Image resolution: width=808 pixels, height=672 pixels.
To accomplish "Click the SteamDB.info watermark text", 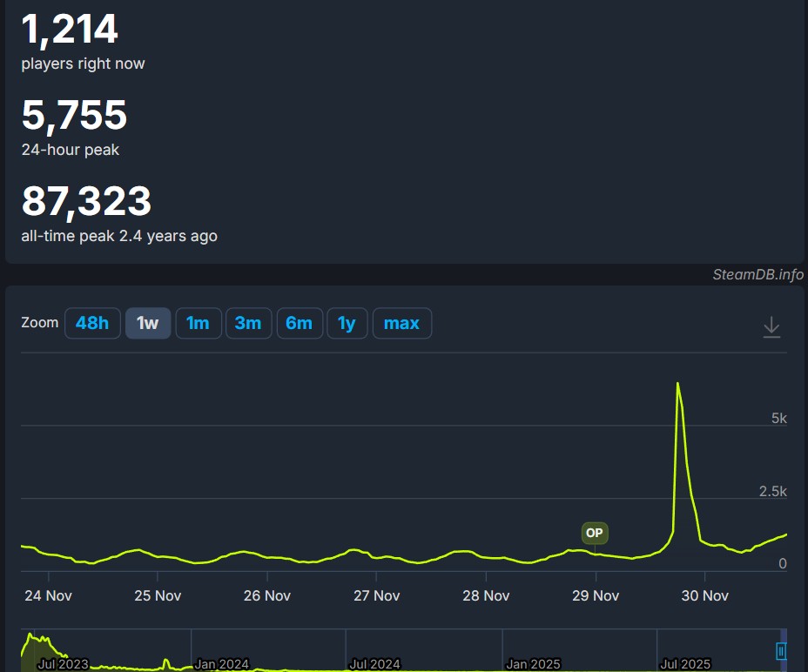I will [x=757, y=274].
